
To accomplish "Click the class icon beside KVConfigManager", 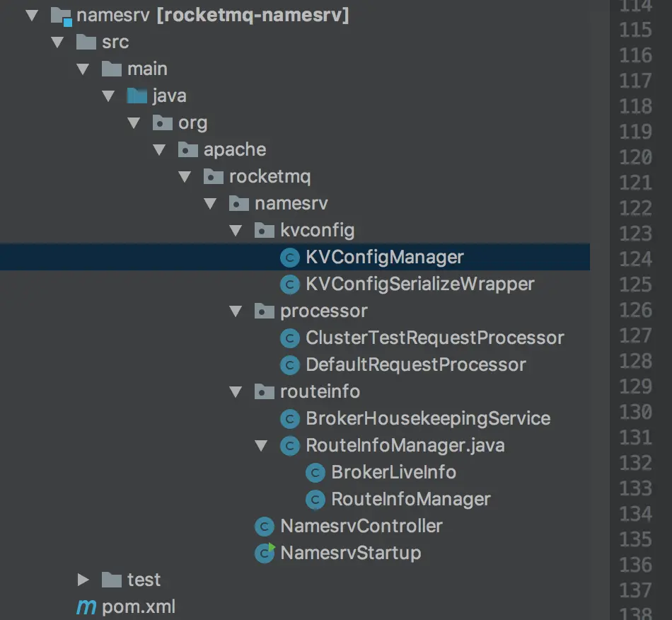I will (x=290, y=257).
